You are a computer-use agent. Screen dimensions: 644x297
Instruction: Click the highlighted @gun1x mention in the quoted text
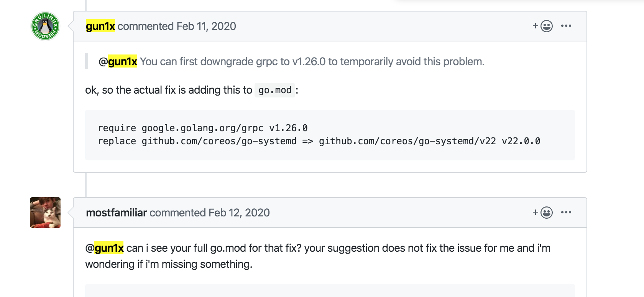118,61
